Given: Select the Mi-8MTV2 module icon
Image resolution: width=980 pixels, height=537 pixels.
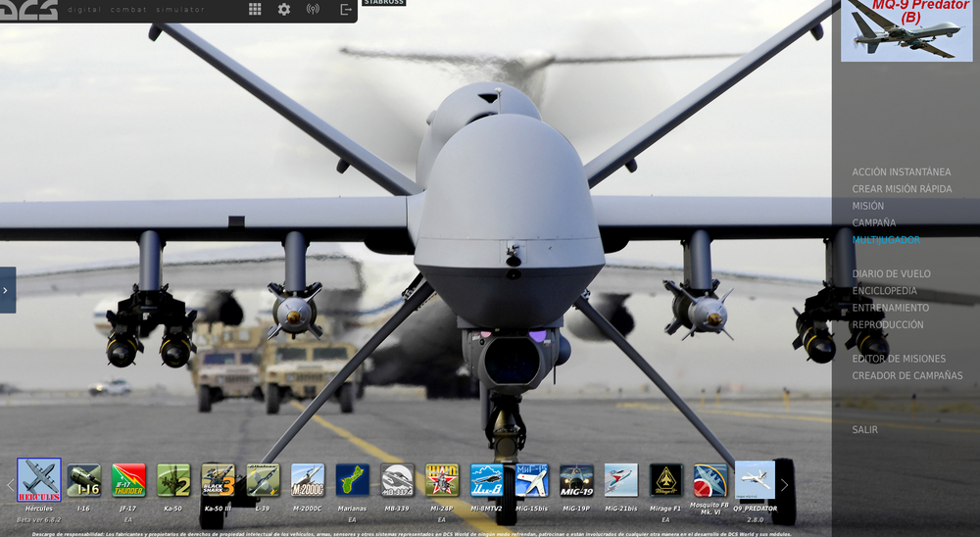Looking at the screenshot, I should 487,480.
